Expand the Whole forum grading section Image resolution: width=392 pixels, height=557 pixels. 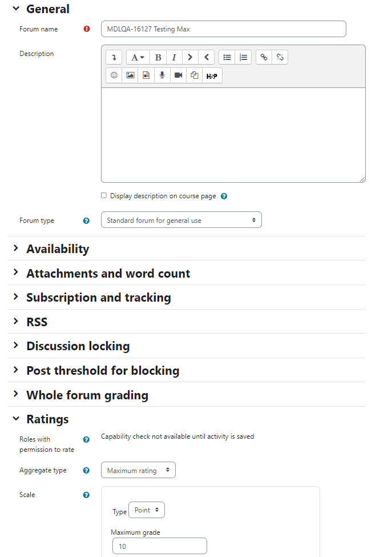tap(87, 395)
